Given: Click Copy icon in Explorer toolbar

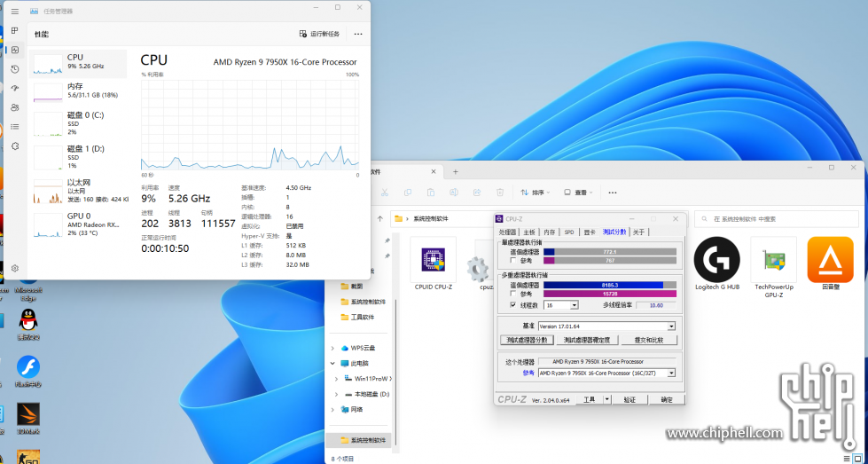Looking at the screenshot, I should [408, 193].
